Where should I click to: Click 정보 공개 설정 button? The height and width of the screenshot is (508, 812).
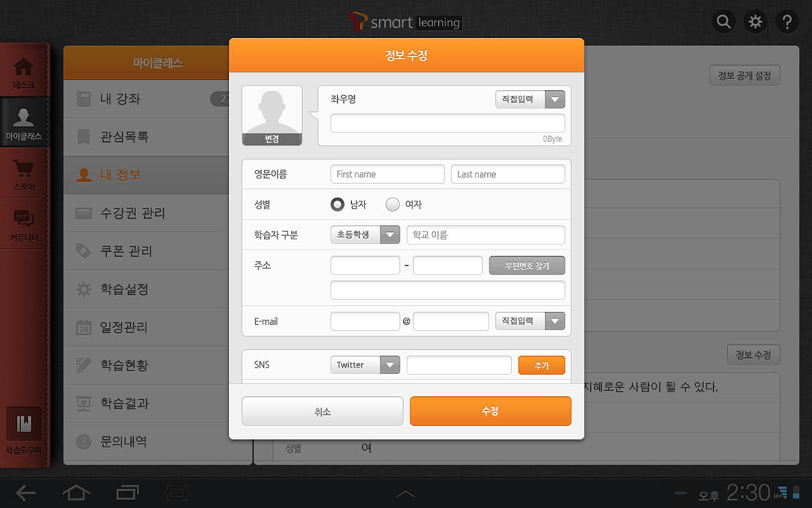click(744, 75)
